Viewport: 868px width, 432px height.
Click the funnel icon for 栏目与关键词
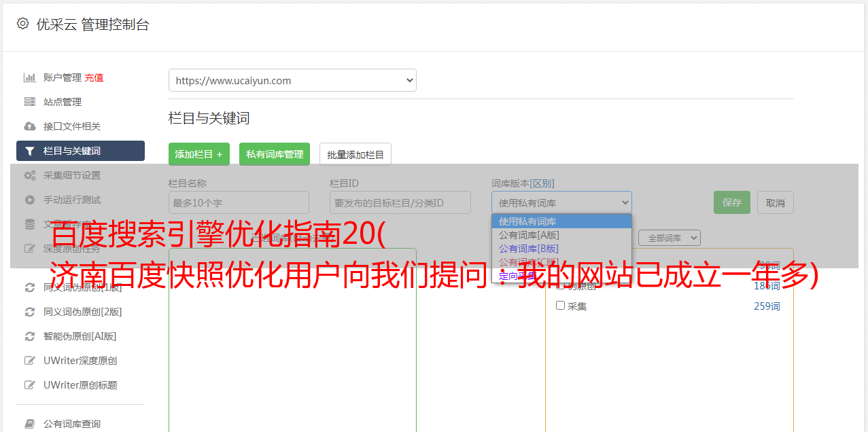(x=29, y=151)
